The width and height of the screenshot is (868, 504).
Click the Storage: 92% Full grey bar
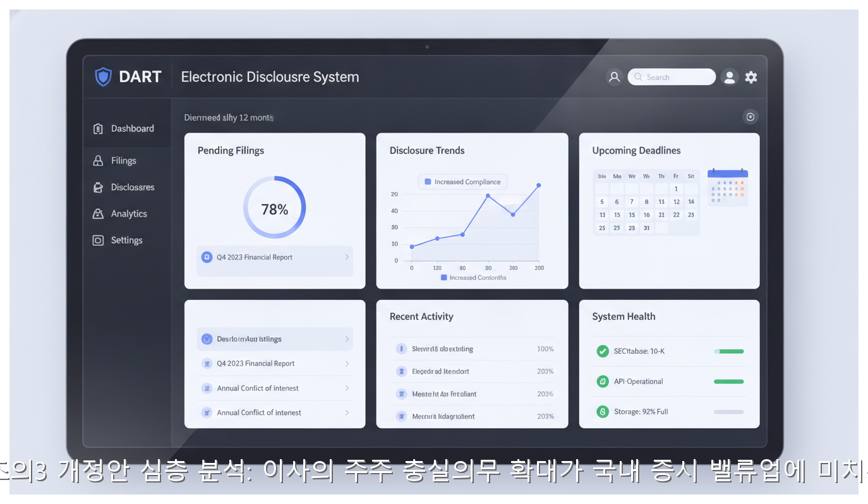(x=729, y=412)
